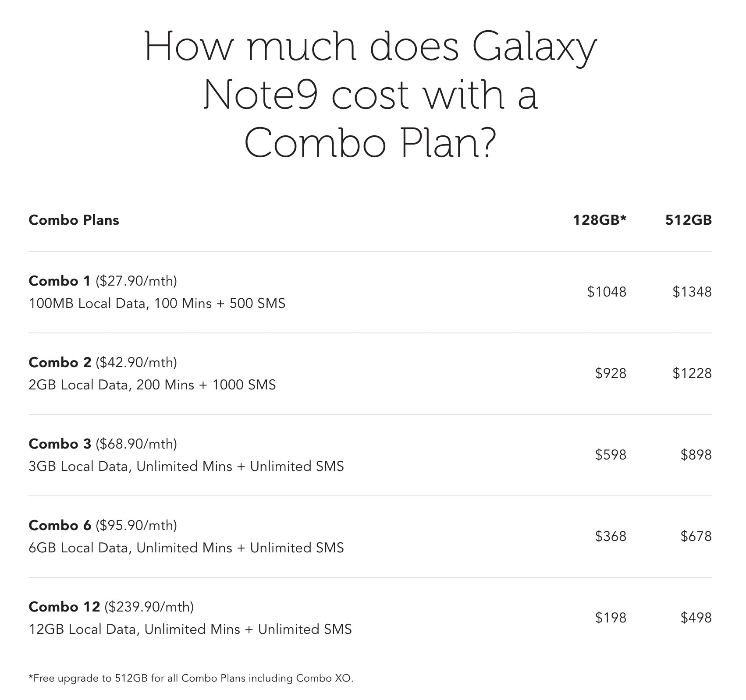Click the "How much does Galaxy Note9 cost" heading
The height and width of the screenshot is (700, 746).
tap(370, 95)
